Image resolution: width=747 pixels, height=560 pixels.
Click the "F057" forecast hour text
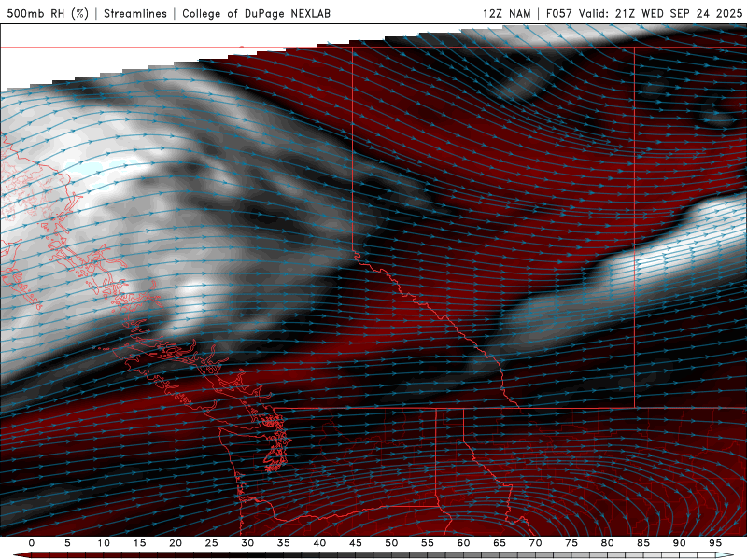(559, 14)
